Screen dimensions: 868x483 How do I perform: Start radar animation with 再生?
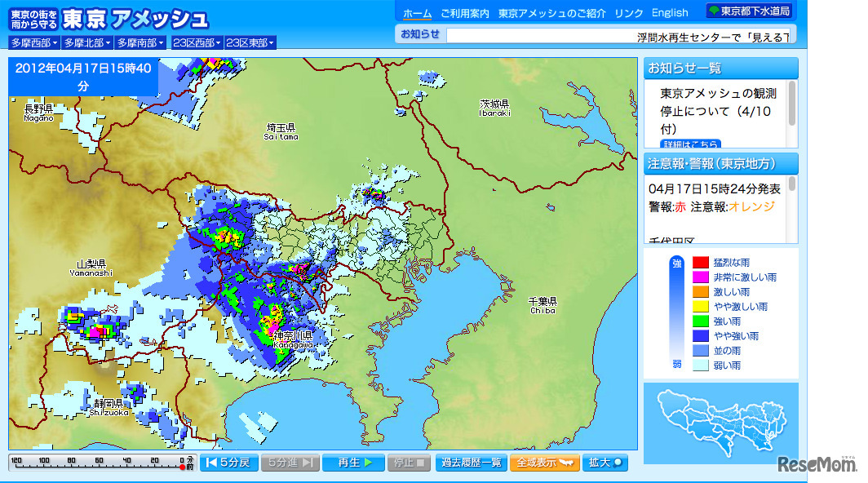tap(353, 463)
